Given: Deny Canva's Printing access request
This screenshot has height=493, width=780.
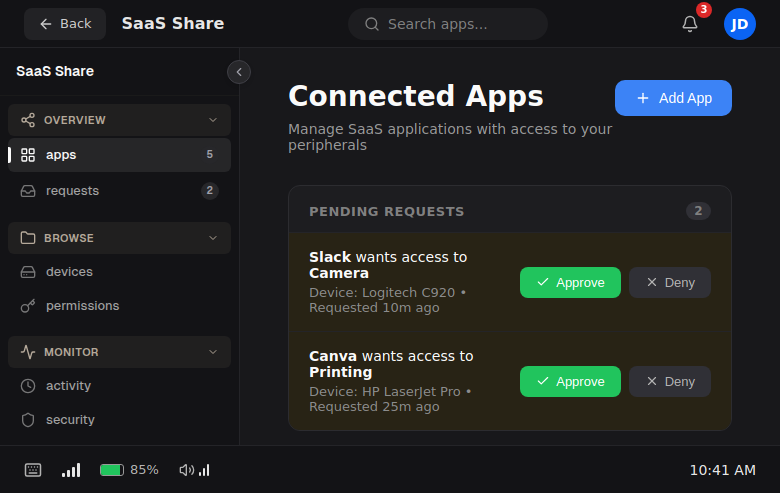Looking at the screenshot, I should [x=670, y=381].
